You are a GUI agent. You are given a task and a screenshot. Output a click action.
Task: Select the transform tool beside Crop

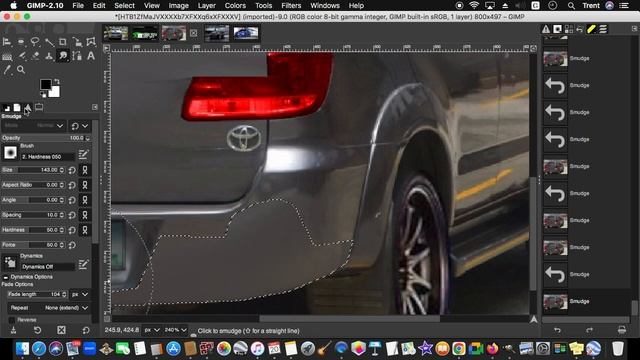(x=77, y=42)
